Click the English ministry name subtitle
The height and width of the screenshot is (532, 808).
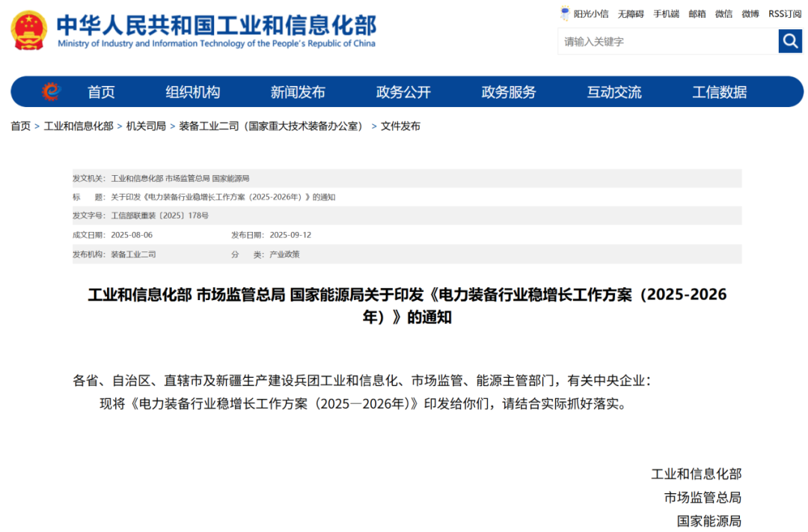click(x=216, y=44)
